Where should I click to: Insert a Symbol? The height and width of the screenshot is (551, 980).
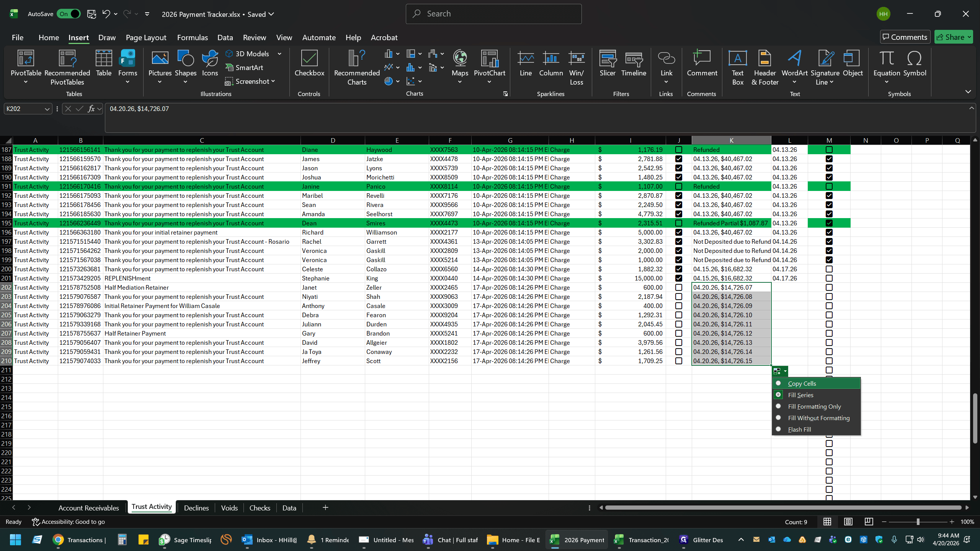pyautogui.click(x=915, y=63)
